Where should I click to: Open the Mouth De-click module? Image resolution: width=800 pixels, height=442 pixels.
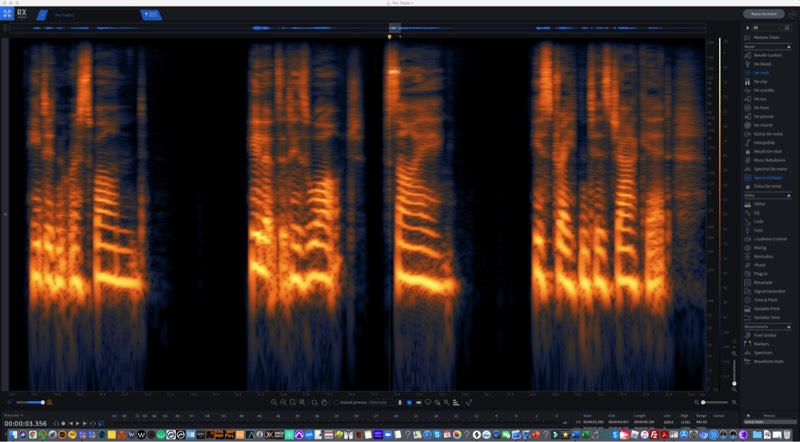click(767, 151)
